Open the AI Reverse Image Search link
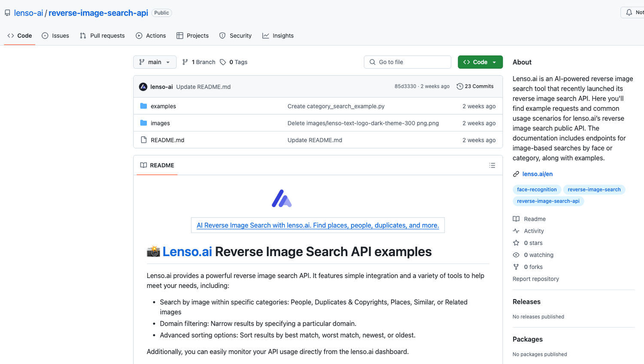This screenshot has height=364, width=644. point(318,225)
